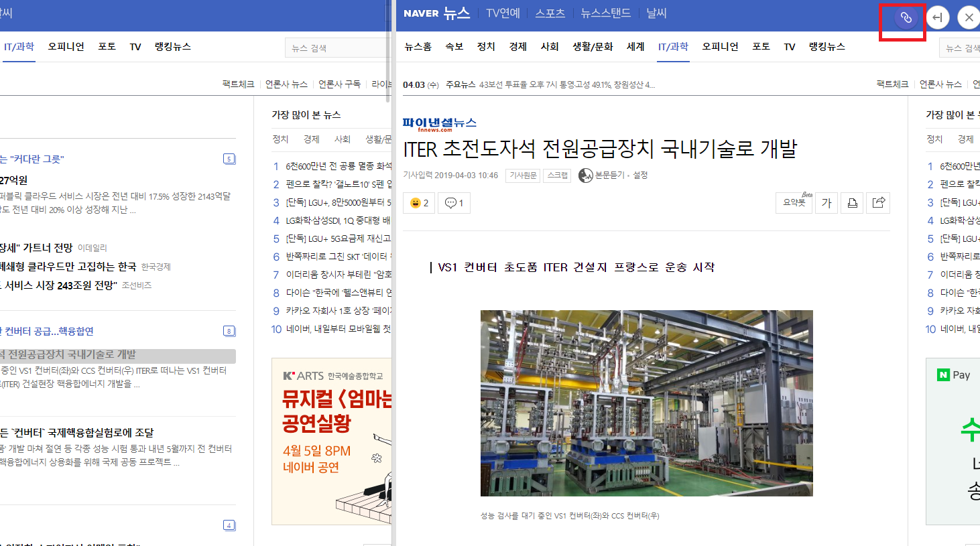Click the NAVER logo in panel header
980x546 pixels.
click(x=421, y=13)
